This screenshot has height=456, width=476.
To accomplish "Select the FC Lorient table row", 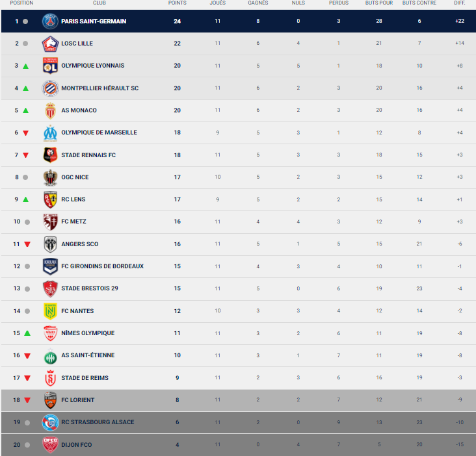I will coord(239,400).
